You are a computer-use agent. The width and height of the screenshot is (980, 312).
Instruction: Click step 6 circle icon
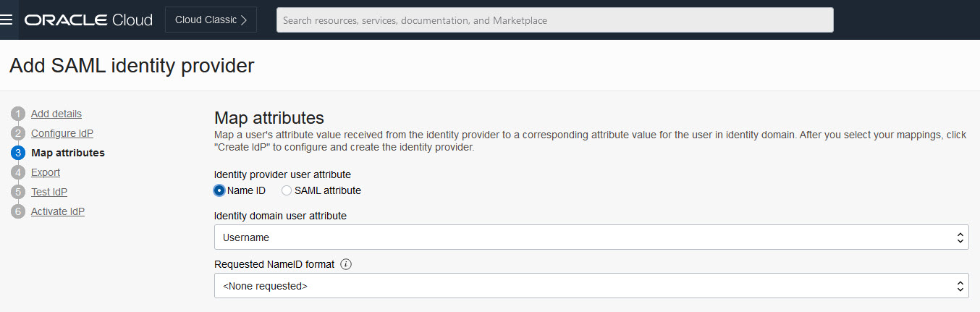pyautogui.click(x=19, y=211)
